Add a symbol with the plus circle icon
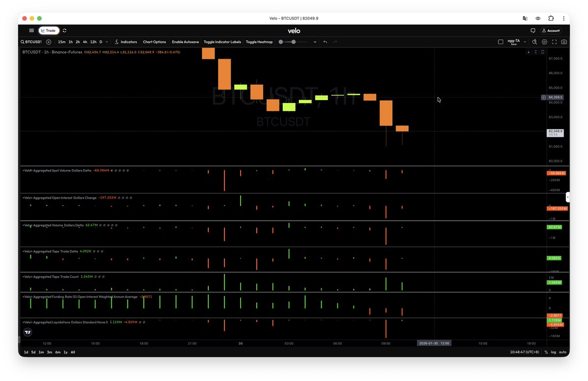588x381 pixels. 49,42
